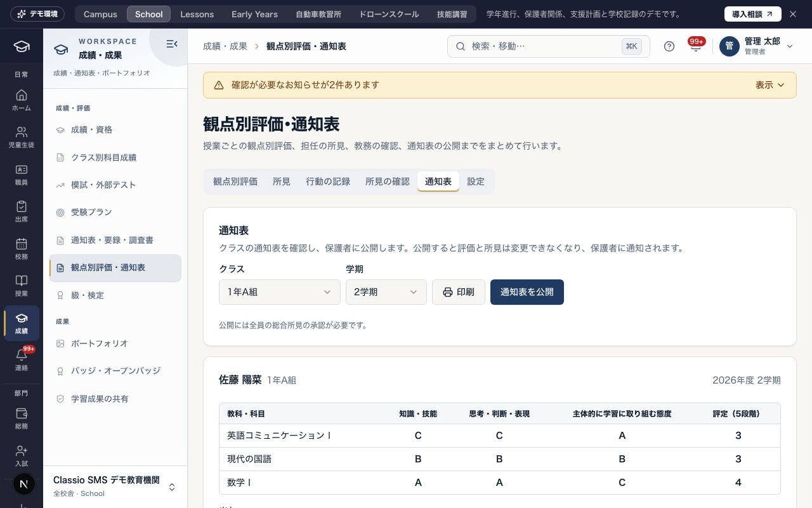Open 総務 wallet icon
Viewport: 812px width, 508px height.
coord(22,418)
